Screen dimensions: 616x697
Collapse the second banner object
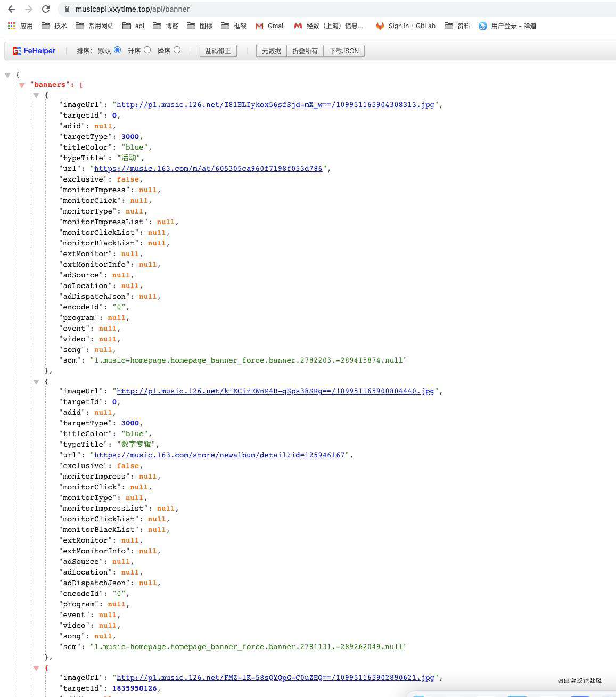tap(36, 382)
